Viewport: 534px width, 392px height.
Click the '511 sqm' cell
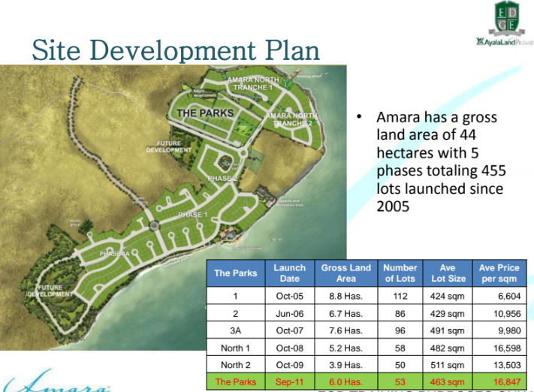click(448, 365)
